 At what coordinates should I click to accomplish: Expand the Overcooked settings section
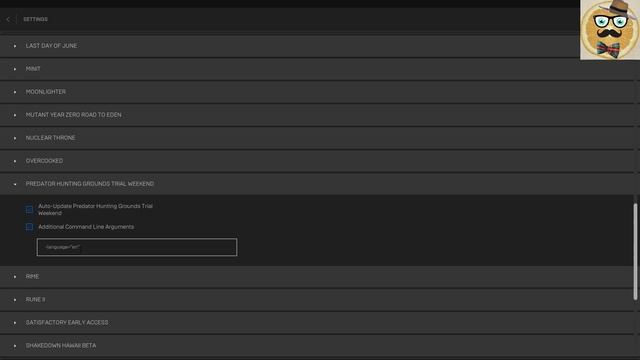click(x=317, y=161)
